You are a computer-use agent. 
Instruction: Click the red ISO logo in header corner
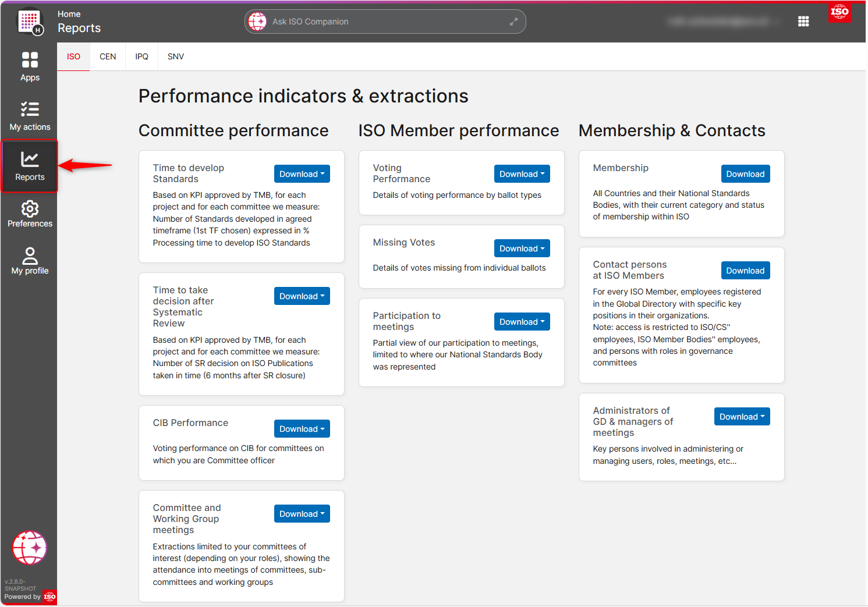(x=839, y=12)
